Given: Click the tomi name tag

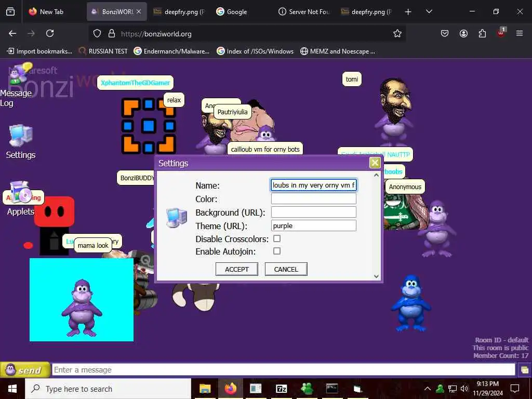Looking at the screenshot, I should (352, 79).
